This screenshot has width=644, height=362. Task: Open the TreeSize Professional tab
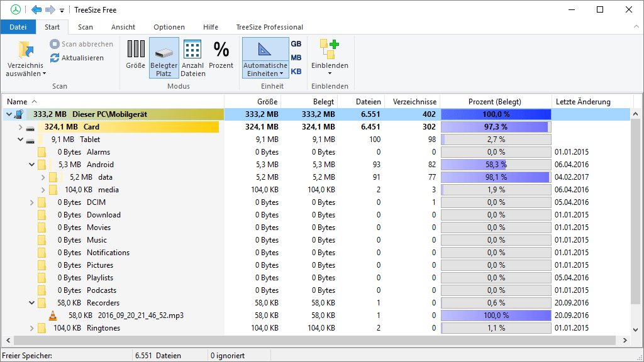click(x=269, y=26)
